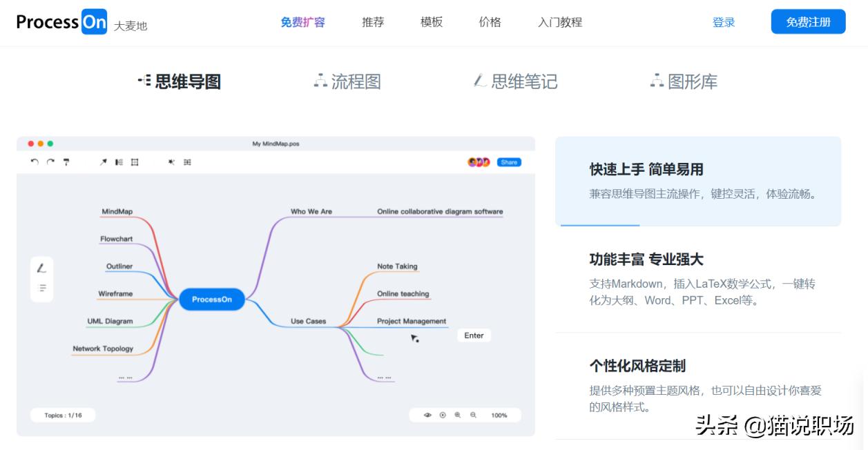Image resolution: width=868 pixels, height=450 pixels.
Task: Open the 模板 menu in the top navigation
Action: point(431,22)
